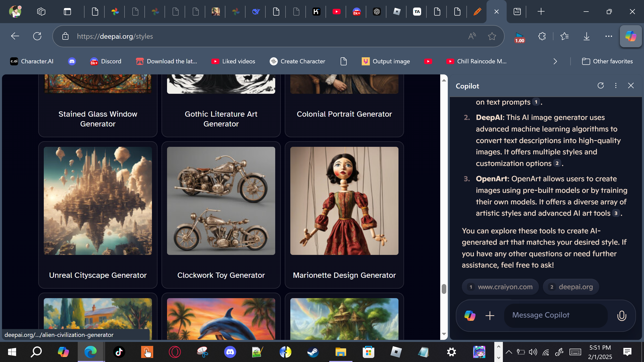This screenshot has height=362, width=644.
Task: Switch to the YouTube tab
Action: pyautogui.click(x=336, y=12)
